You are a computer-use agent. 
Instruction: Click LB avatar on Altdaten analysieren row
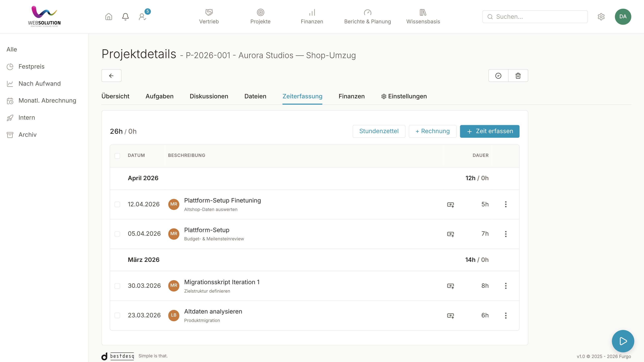point(173,315)
